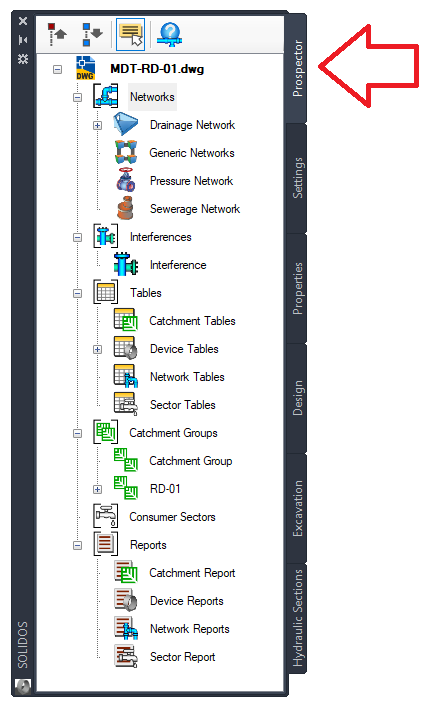Select the Consumer Sectors tap icon
The height and width of the screenshot is (705, 434).
coord(106,516)
